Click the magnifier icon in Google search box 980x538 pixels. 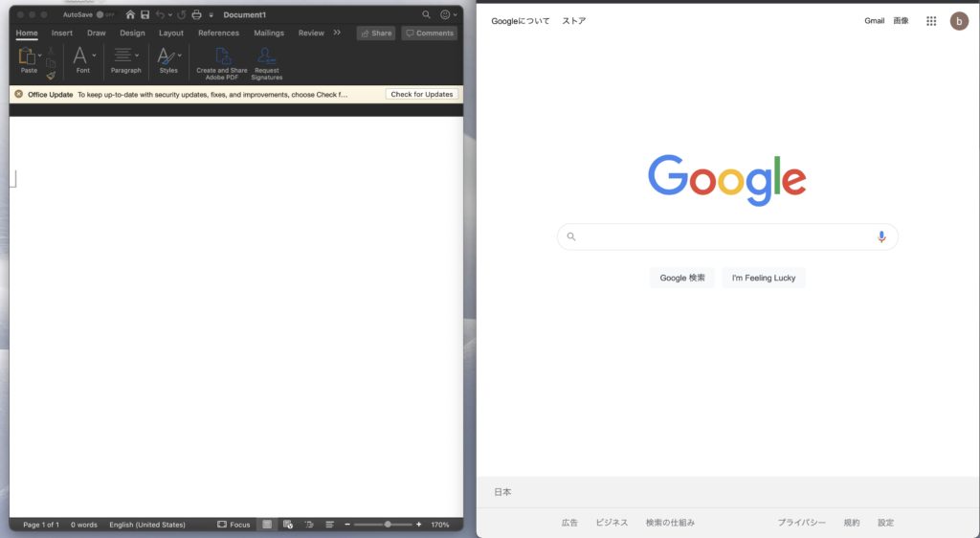click(x=570, y=236)
